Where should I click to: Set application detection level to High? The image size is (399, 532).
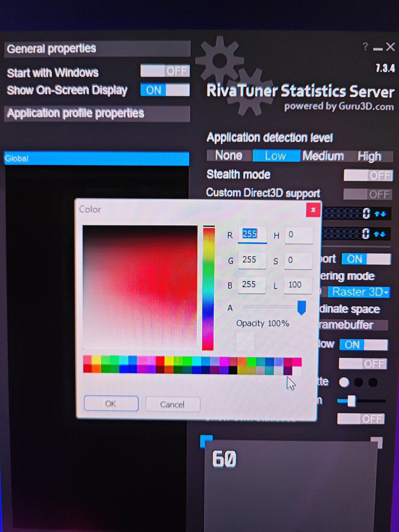370,157
